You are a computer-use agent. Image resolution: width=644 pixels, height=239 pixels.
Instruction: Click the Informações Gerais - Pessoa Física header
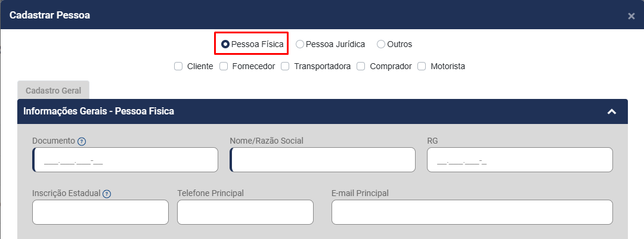click(98, 111)
